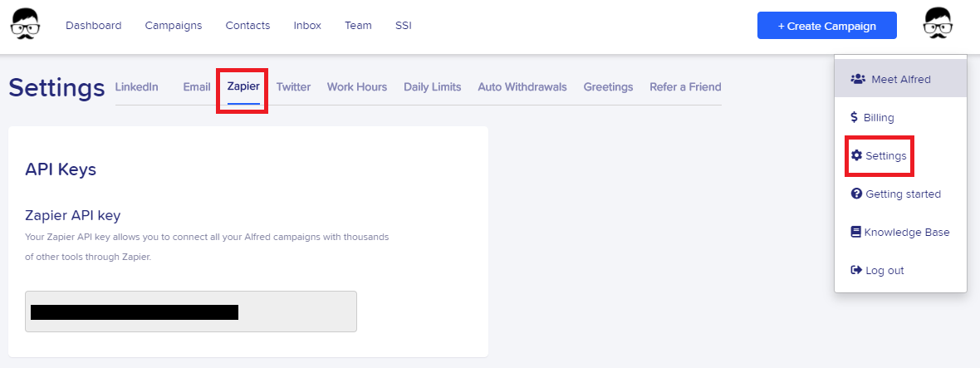Open the profile avatar menu at top right

tap(938, 24)
